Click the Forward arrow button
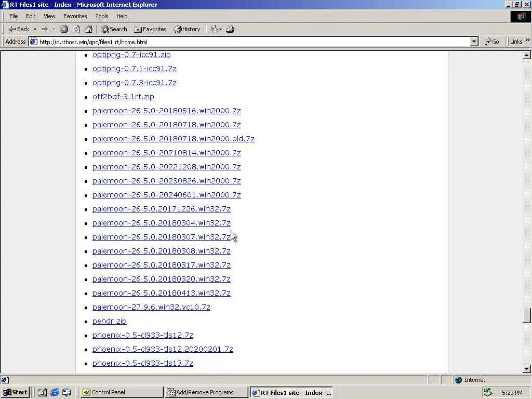Viewport: 532px width, 399px height. point(45,29)
